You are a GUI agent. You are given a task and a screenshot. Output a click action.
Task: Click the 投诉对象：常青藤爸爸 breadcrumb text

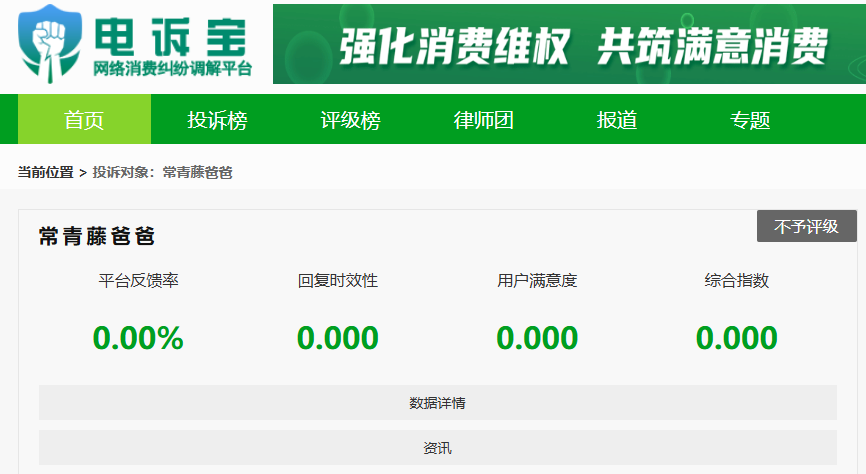point(162,172)
